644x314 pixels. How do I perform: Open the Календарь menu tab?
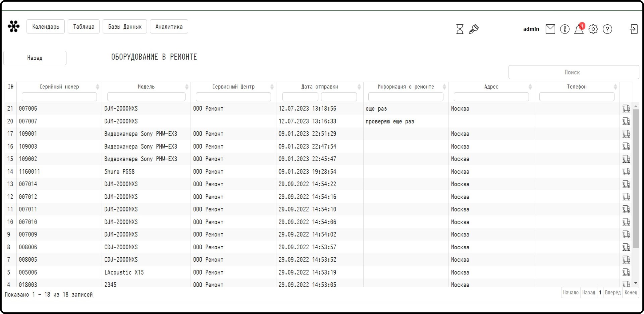coord(46,27)
